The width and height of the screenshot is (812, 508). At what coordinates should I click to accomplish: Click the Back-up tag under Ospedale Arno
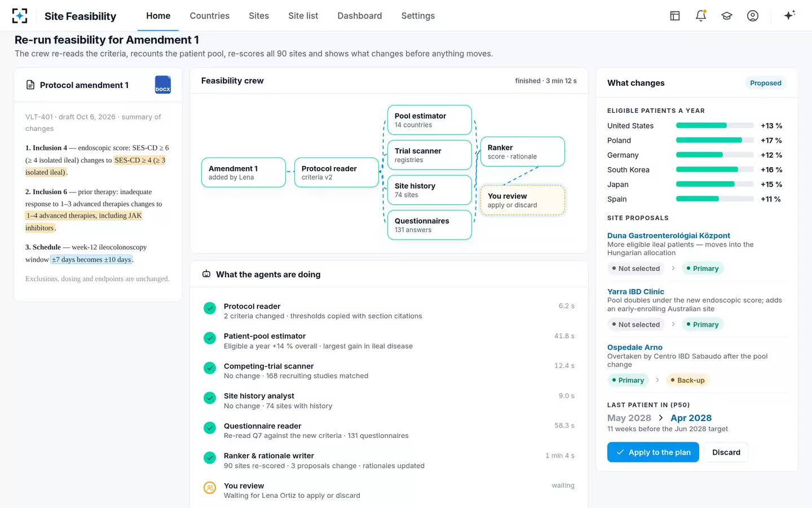pos(687,380)
